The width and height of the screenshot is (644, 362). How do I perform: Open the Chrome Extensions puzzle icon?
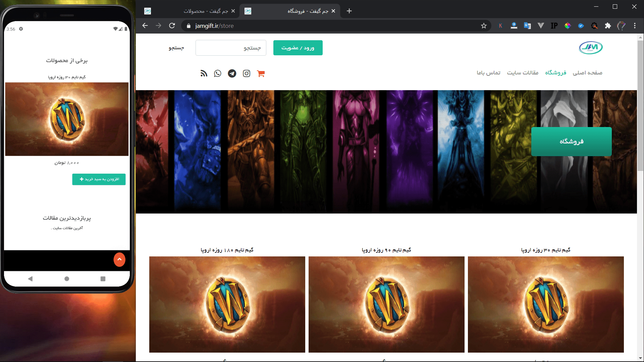(608, 26)
